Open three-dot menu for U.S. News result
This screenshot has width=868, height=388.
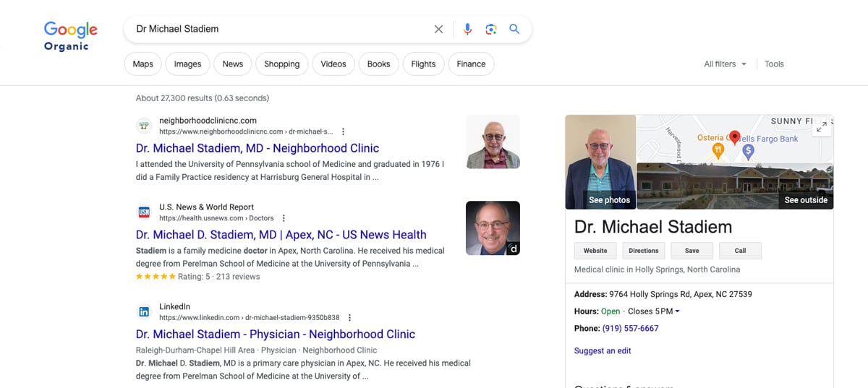click(284, 218)
